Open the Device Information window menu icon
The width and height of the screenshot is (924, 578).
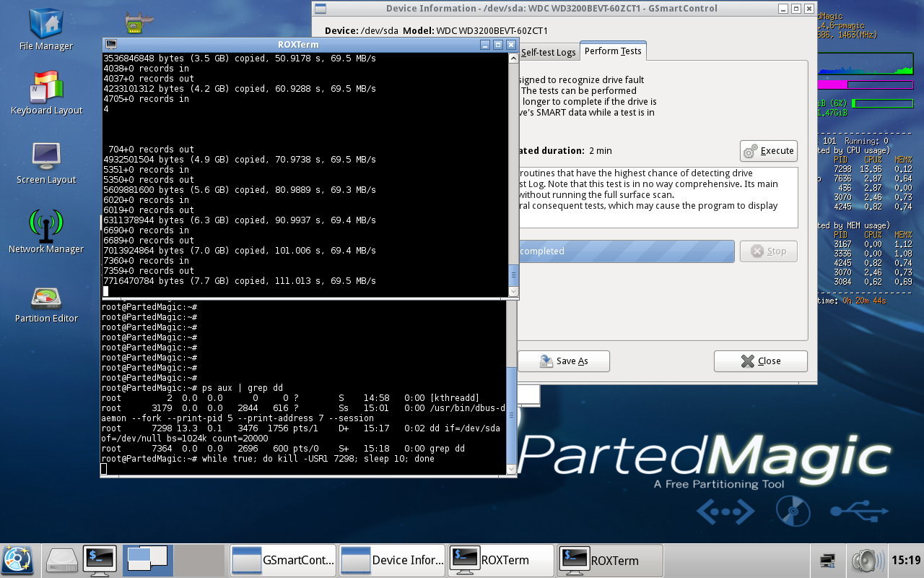321,9
